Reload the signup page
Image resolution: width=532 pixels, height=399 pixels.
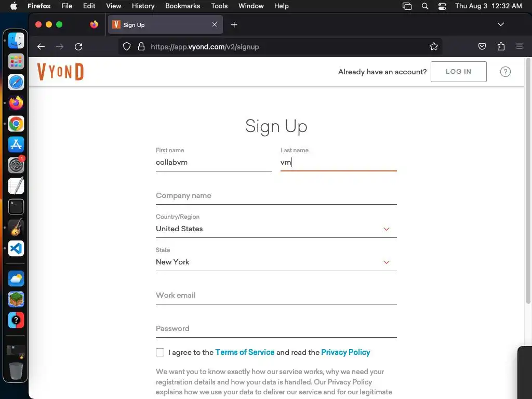pyautogui.click(x=78, y=47)
